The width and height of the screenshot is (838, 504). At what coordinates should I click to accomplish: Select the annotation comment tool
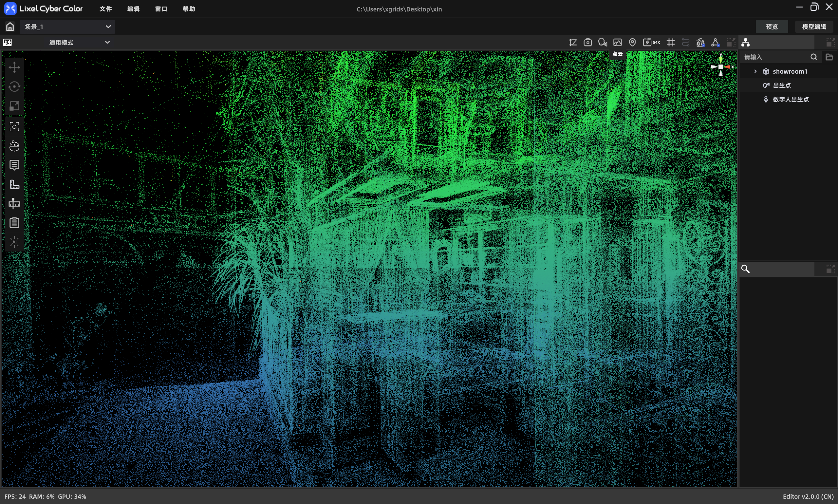(14, 165)
